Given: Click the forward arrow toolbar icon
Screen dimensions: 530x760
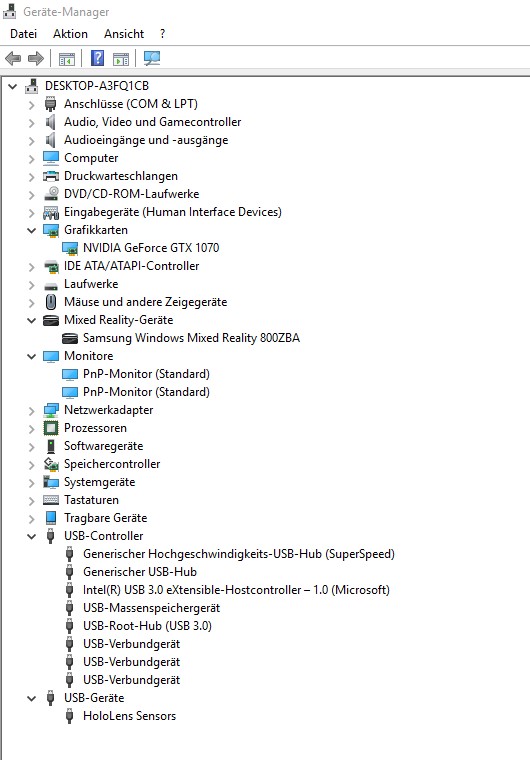Looking at the screenshot, I should [36, 59].
